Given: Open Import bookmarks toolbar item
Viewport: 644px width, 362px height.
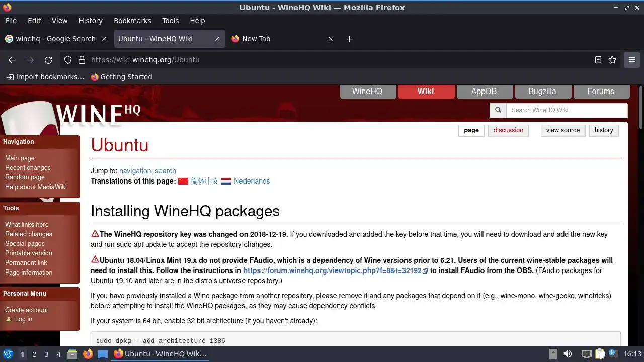Looking at the screenshot, I should 45,77.
